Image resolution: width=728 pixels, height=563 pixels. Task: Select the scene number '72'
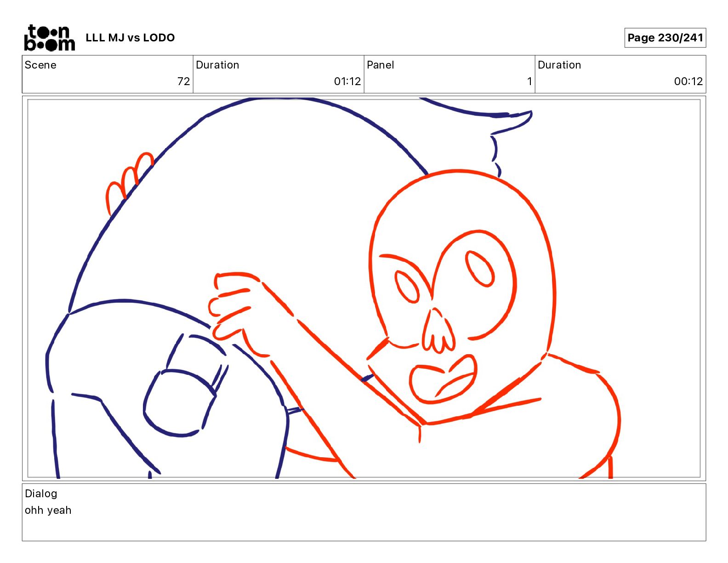[183, 81]
